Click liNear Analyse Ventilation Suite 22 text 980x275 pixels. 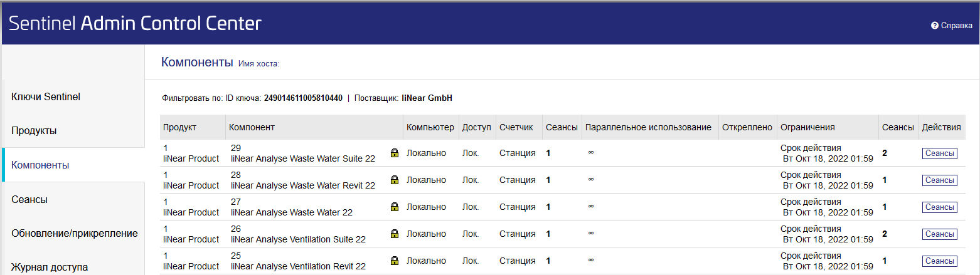[298, 239]
